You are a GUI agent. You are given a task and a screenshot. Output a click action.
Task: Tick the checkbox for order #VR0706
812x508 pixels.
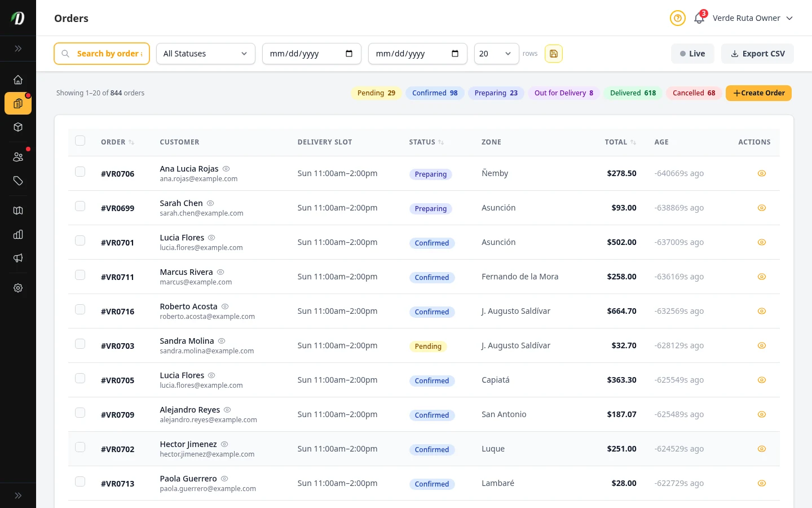(80, 172)
